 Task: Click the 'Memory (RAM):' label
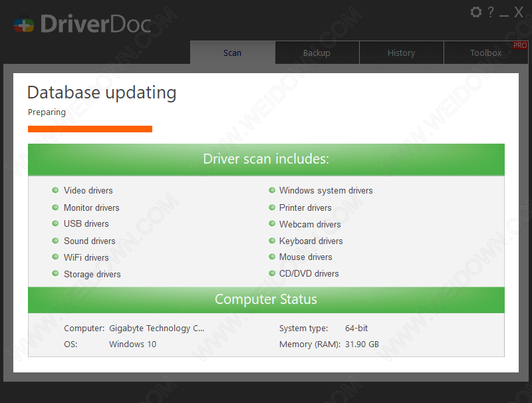[x=310, y=344]
